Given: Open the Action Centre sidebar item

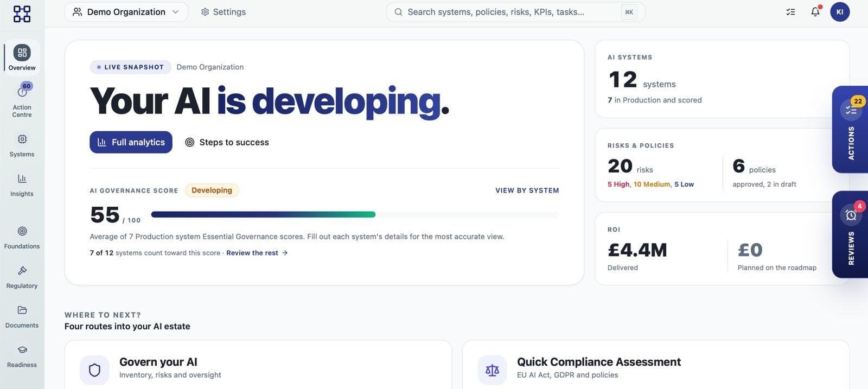Looking at the screenshot, I should point(22,100).
